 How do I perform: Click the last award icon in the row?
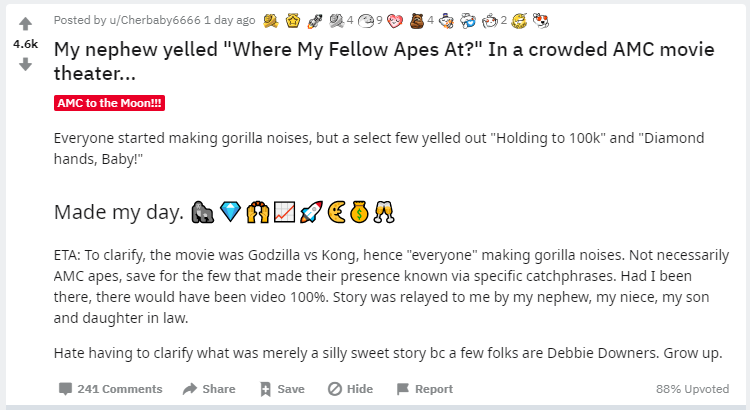[x=541, y=20]
